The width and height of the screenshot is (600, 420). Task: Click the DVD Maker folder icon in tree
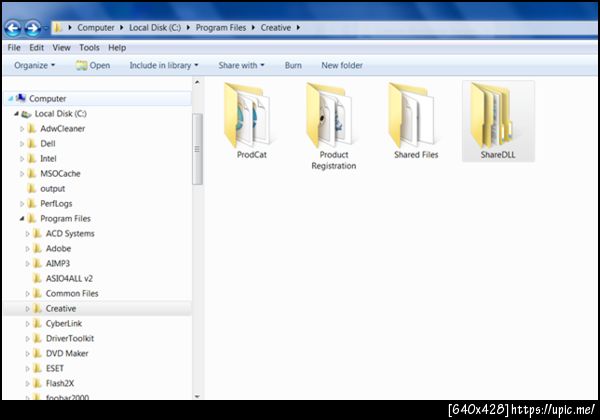(38, 353)
